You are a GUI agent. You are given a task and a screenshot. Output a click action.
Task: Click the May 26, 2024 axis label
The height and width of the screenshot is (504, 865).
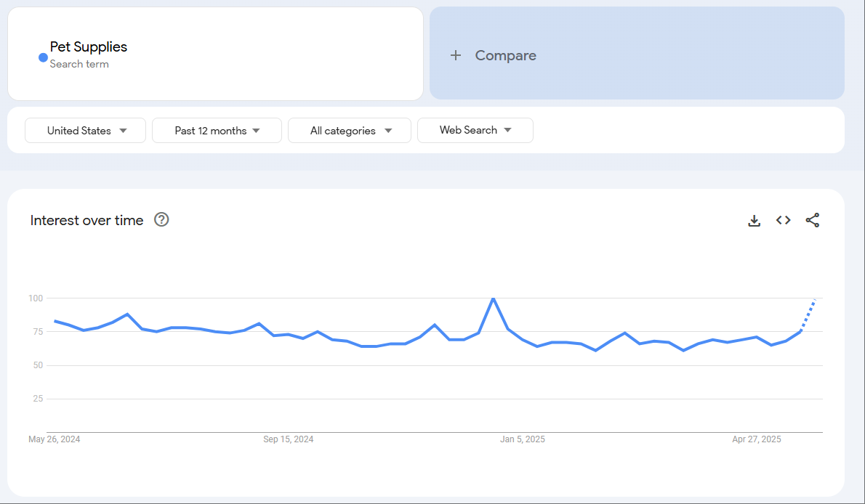click(55, 439)
